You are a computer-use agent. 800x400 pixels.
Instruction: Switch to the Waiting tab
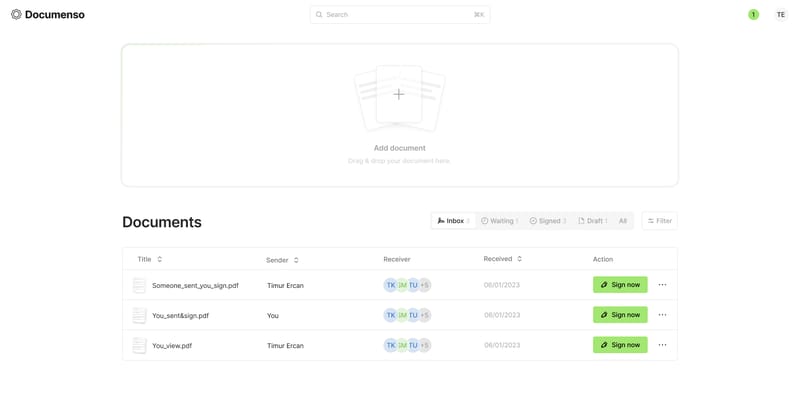click(499, 221)
